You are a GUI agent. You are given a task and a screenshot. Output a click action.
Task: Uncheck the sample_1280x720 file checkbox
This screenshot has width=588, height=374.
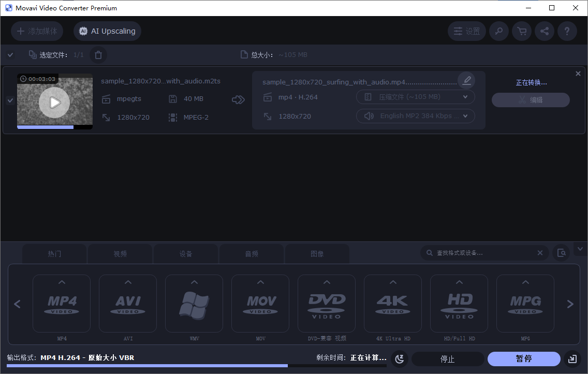click(x=10, y=100)
